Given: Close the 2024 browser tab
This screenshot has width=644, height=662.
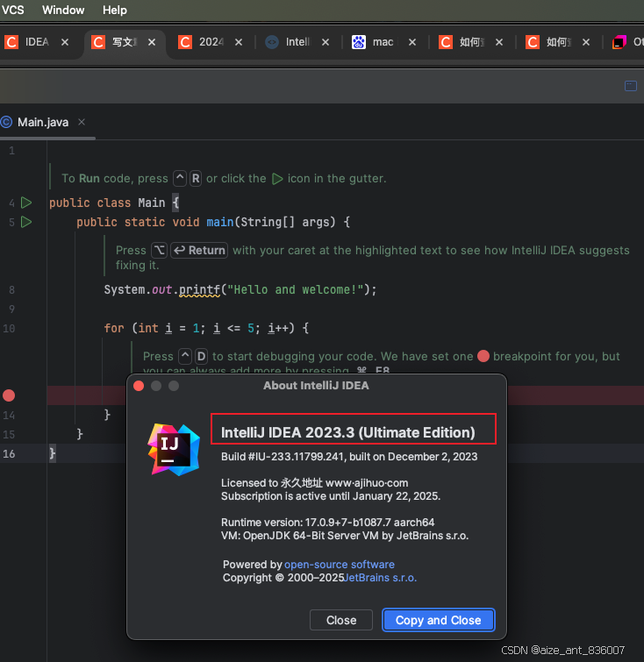Looking at the screenshot, I should tap(239, 42).
